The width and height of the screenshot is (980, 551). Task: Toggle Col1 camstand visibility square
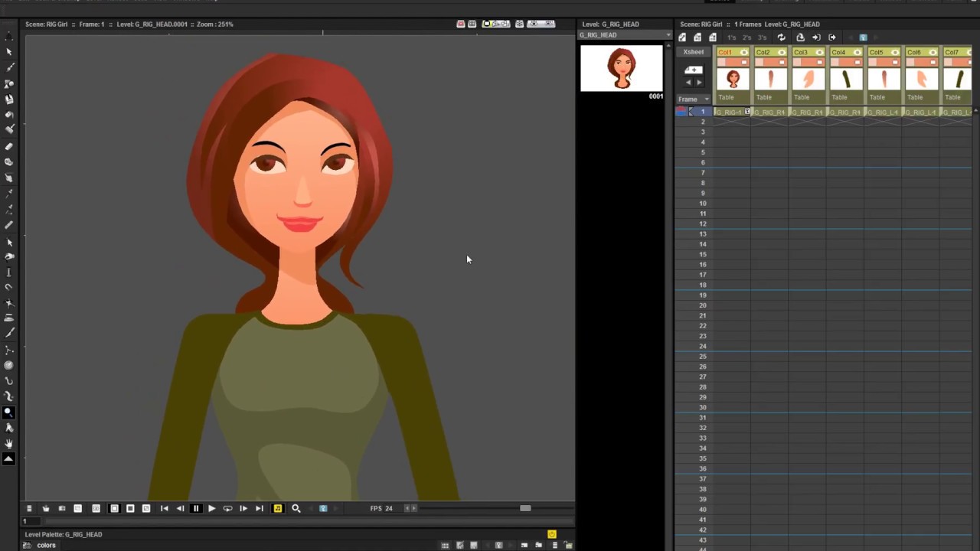click(x=744, y=62)
